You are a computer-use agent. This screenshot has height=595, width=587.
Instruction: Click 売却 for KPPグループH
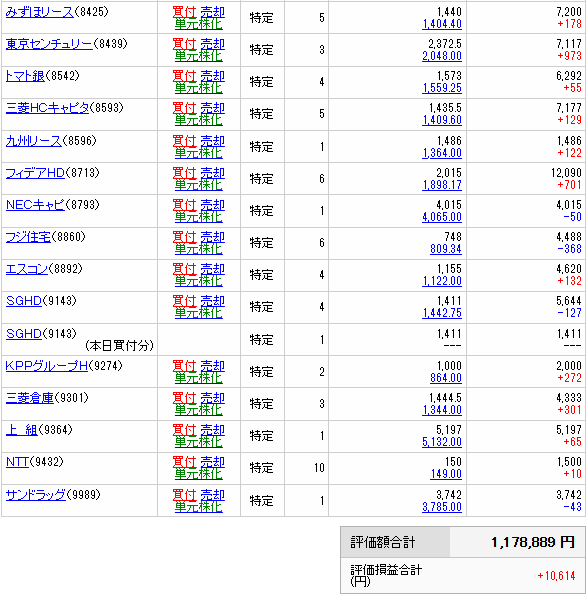(x=212, y=366)
